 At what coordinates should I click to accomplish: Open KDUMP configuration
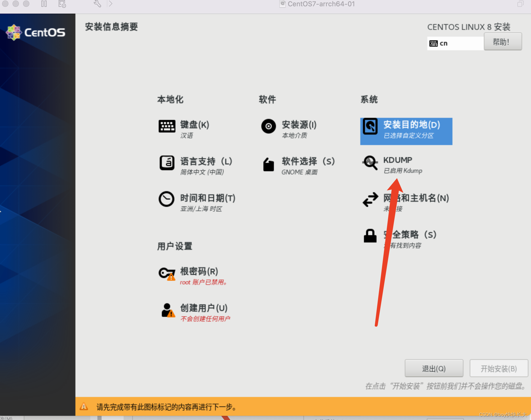coord(397,160)
